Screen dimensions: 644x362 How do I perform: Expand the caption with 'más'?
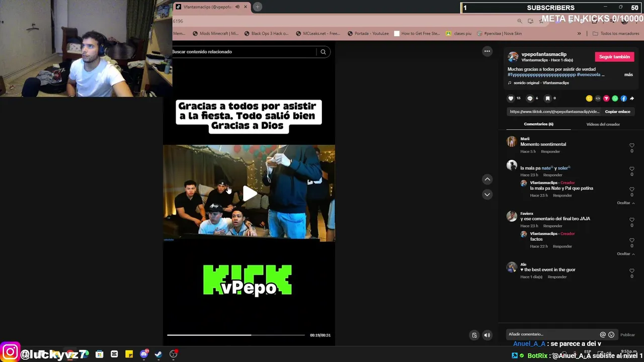click(x=628, y=74)
